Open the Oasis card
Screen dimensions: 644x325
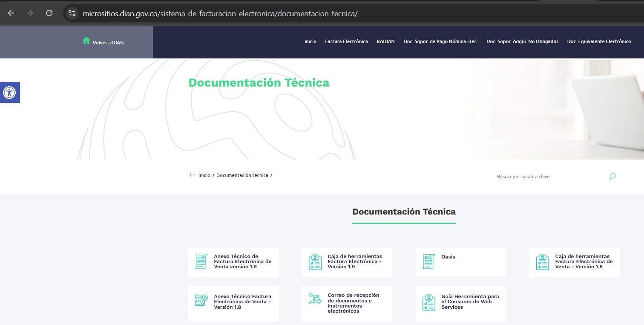[461, 262]
